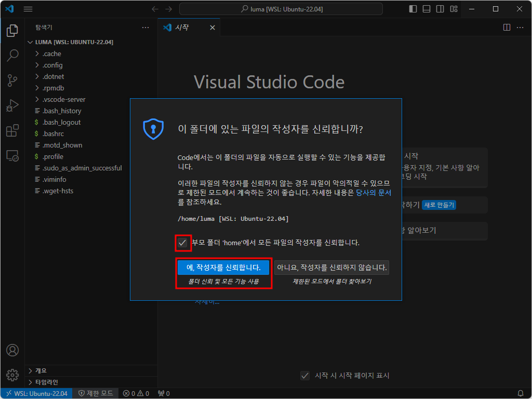Expand the .rpmdb folder
The height and width of the screenshot is (399, 532).
tap(91, 88)
